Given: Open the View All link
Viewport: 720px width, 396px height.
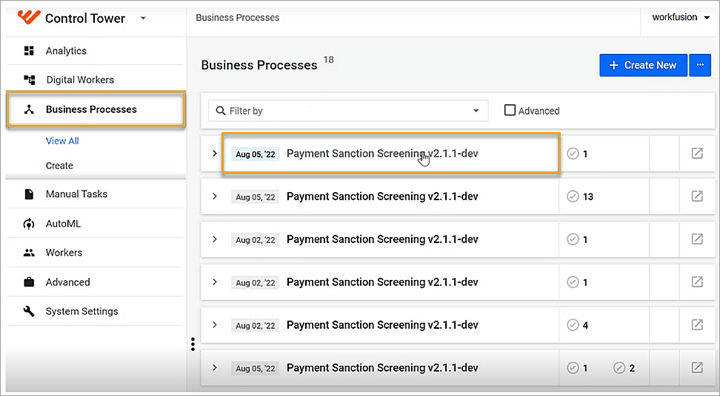Looking at the screenshot, I should 62,141.
